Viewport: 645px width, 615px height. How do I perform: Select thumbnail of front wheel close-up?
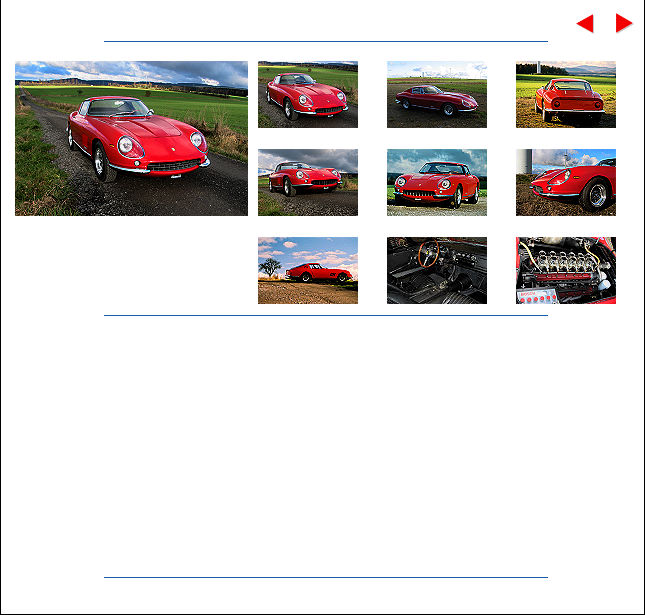coord(566,182)
